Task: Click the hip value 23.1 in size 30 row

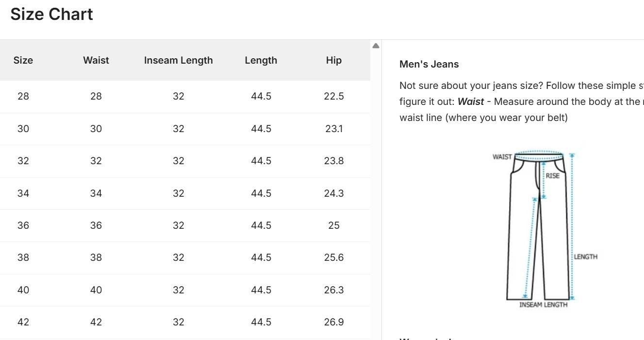Action: pyautogui.click(x=333, y=129)
